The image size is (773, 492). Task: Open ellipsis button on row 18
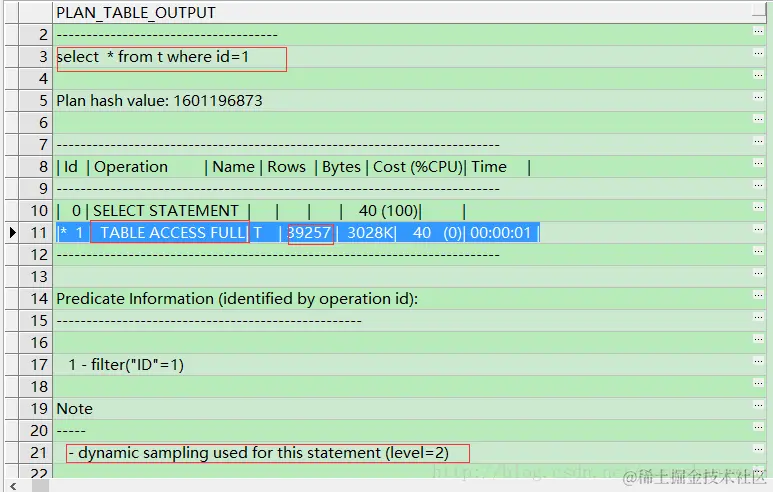point(758,383)
